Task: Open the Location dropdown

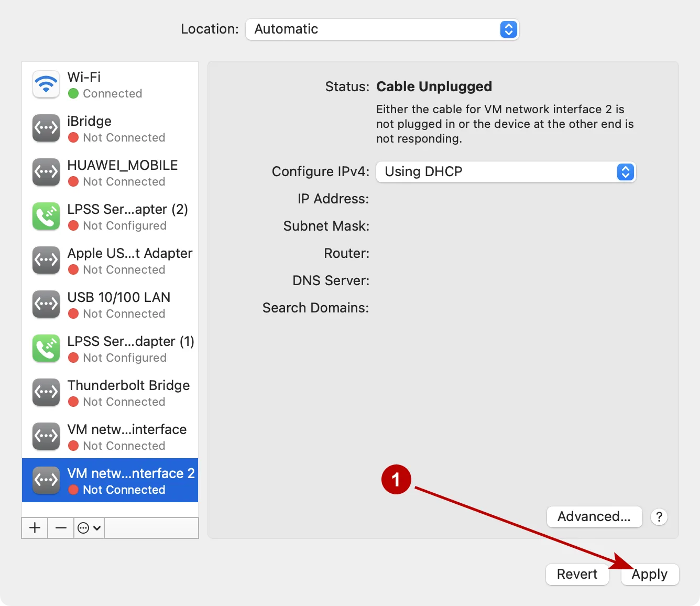Action: (x=507, y=29)
